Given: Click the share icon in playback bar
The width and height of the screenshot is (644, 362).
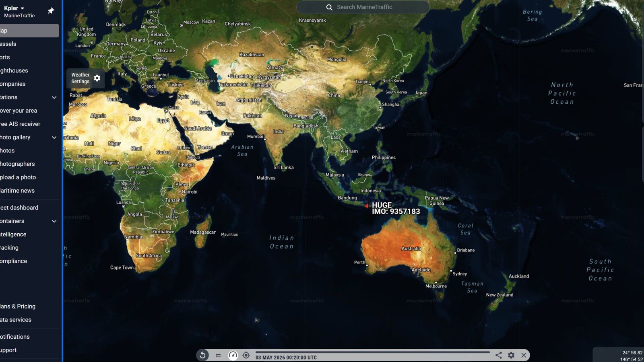Looking at the screenshot, I should (498, 355).
